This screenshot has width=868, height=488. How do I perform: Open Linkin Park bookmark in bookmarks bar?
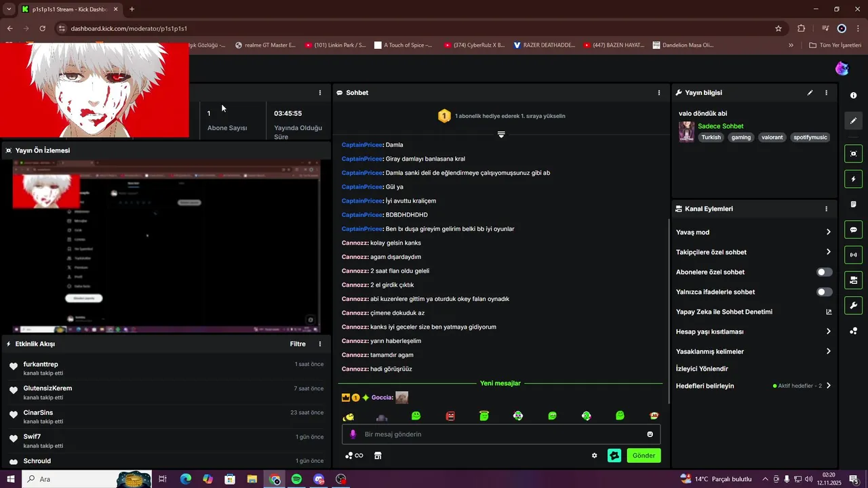[335, 45]
